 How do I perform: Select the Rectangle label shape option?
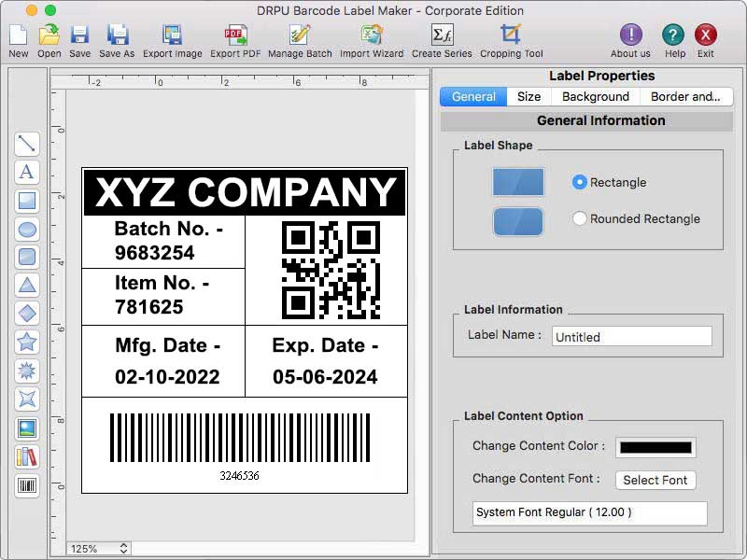click(x=578, y=183)
